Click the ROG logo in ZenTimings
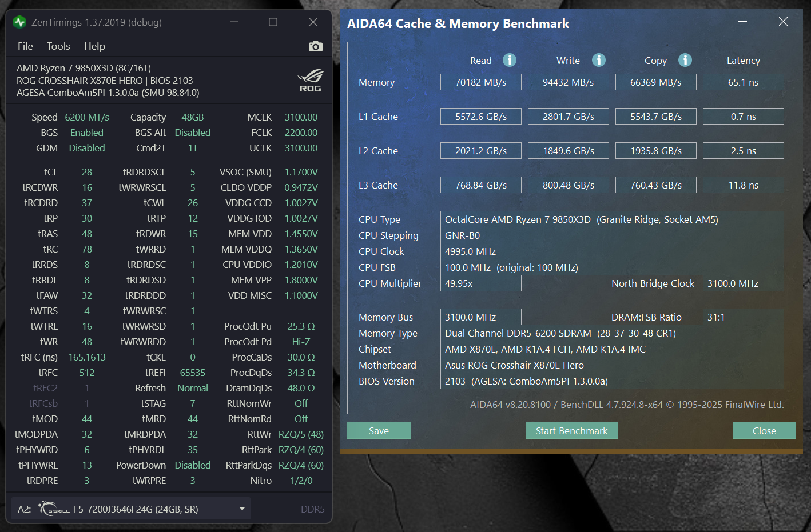This screenshot has height=532, width=811. pyautogui.click(x=310, y=81)
